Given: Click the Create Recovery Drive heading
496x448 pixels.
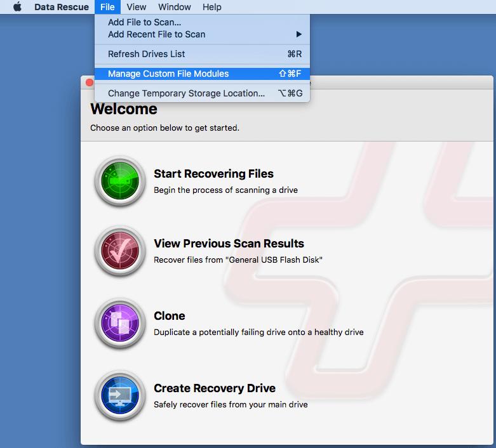Looking at the screenshot, I should click(x=215, y=388).
